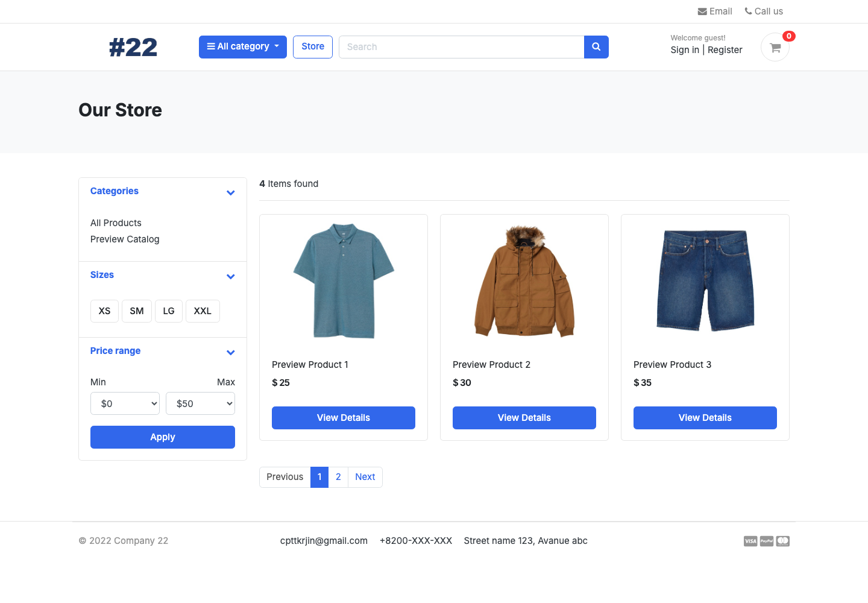View Details for Preview Product 2
The height and width of the screenshot is (603, 868).
click(524, 418)
